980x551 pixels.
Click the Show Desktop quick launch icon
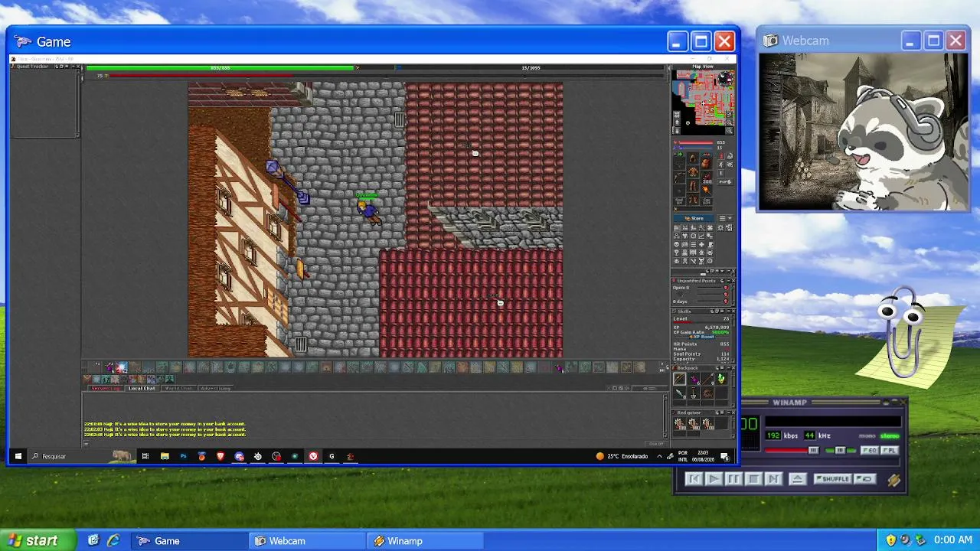93,541
